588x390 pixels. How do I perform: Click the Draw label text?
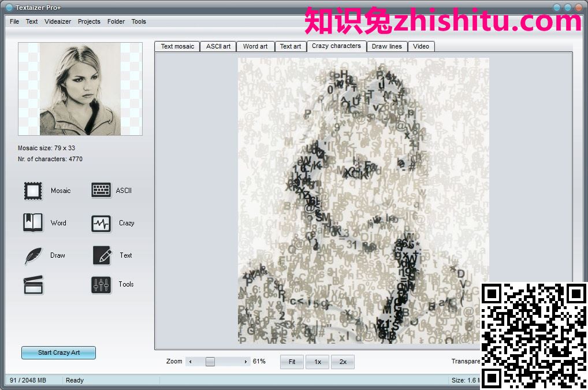pyautogui.click(x=58, y=255)
